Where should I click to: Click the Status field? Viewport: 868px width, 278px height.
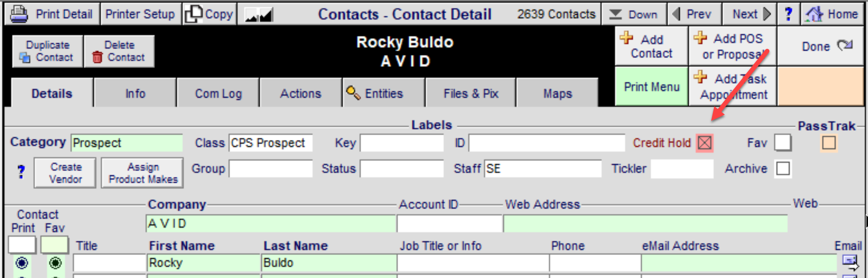click(402, 169)
